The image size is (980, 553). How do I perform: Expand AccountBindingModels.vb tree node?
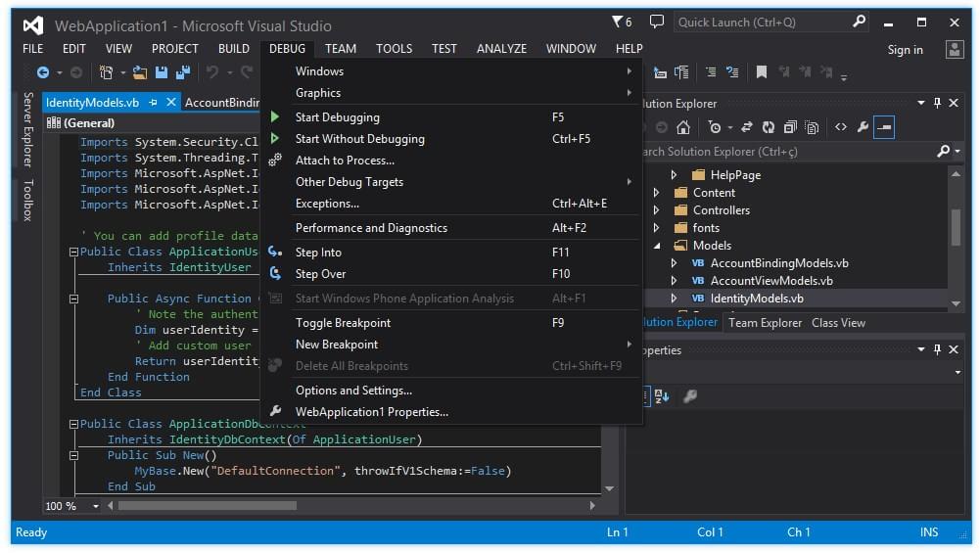pos(674,263)
